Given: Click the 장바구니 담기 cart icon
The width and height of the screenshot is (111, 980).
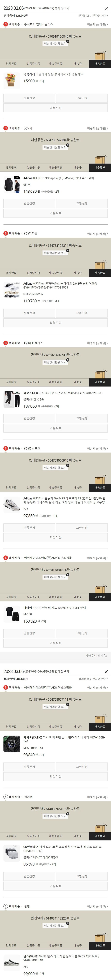Looking at the screenshot, I should (106, 655).
